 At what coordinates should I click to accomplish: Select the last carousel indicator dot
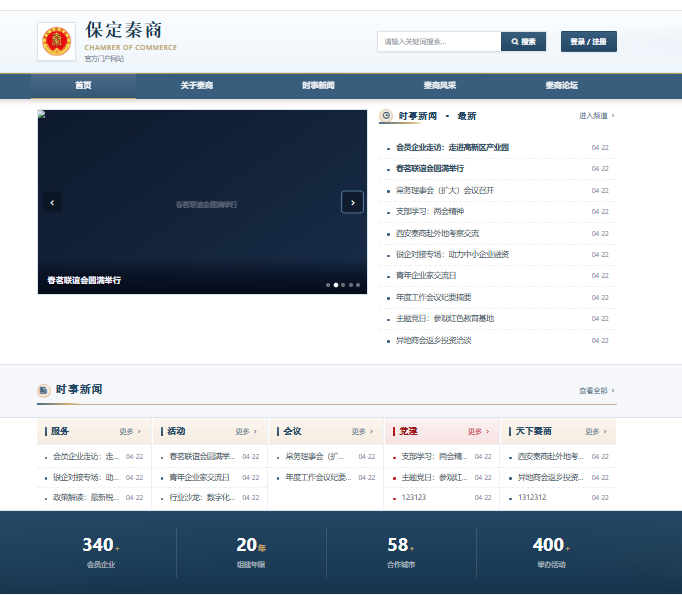pyautogui.click(x=358, y=285)
